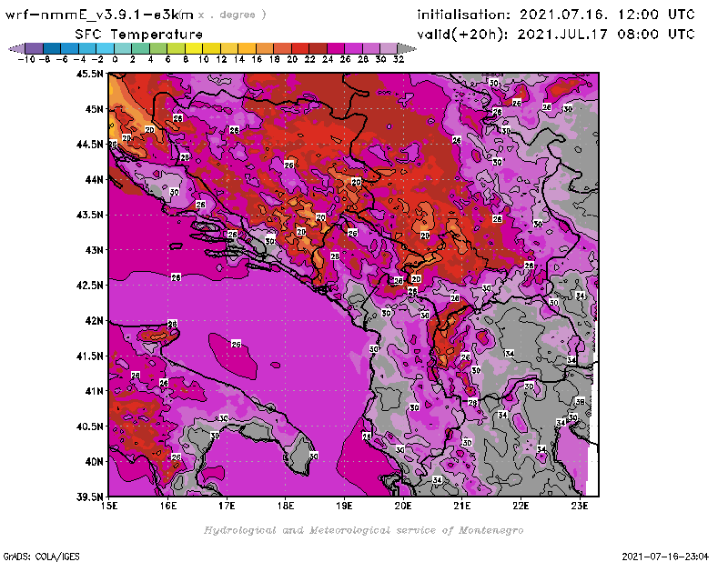Click the 43.5N latitude axis label
Screen dimensions: 728x562
tap(89, 215)
